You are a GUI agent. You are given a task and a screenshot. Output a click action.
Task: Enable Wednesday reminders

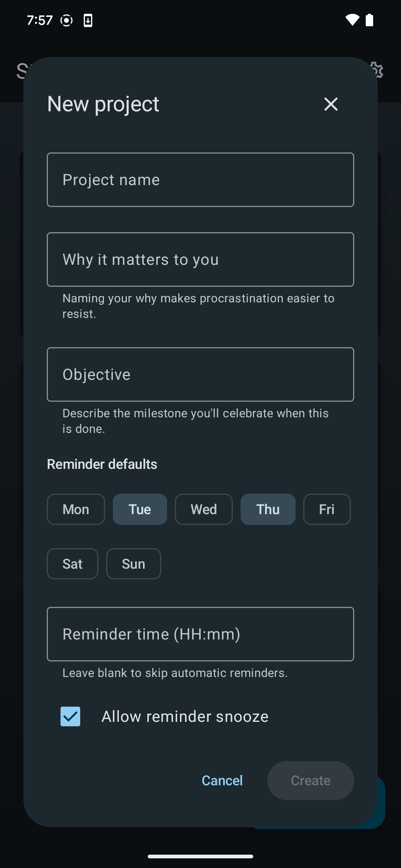point(203,509)
